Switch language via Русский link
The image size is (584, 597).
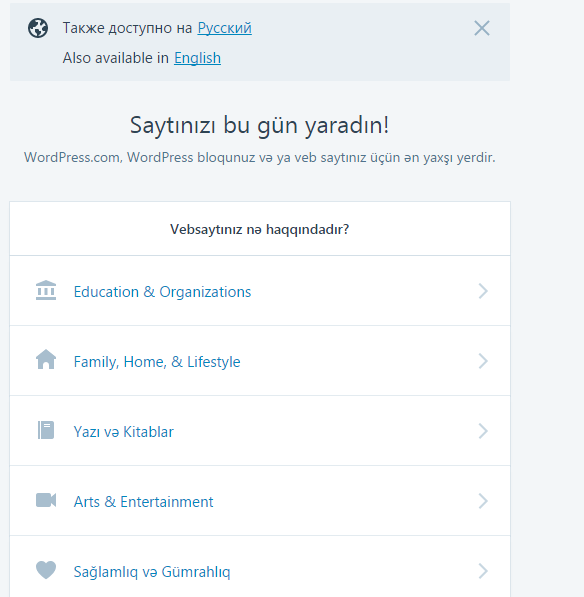tap(224, 28)
